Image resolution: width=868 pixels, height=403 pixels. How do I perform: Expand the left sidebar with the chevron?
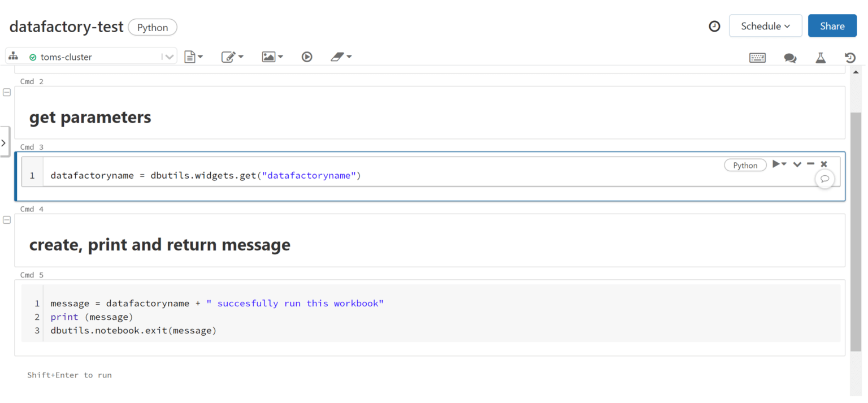(x=5, y=142)
